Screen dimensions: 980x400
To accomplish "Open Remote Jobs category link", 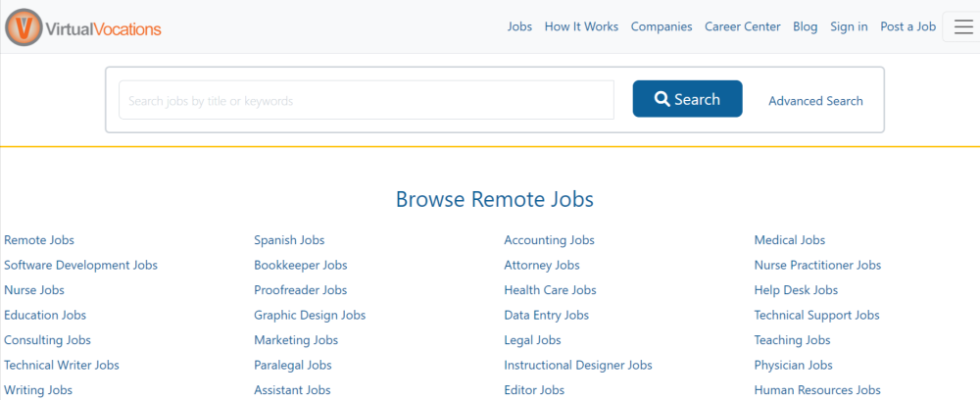I will [x=39, y=240].
